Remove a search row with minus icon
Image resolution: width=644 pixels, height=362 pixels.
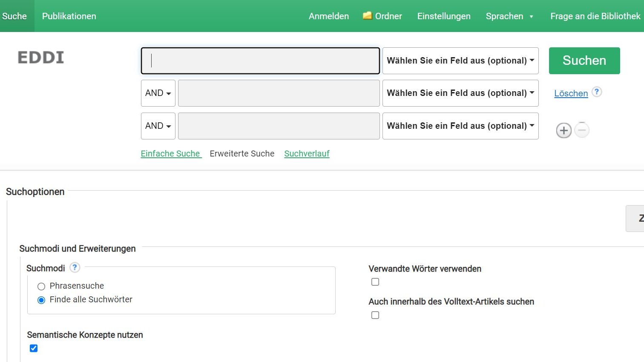(582, 130)
